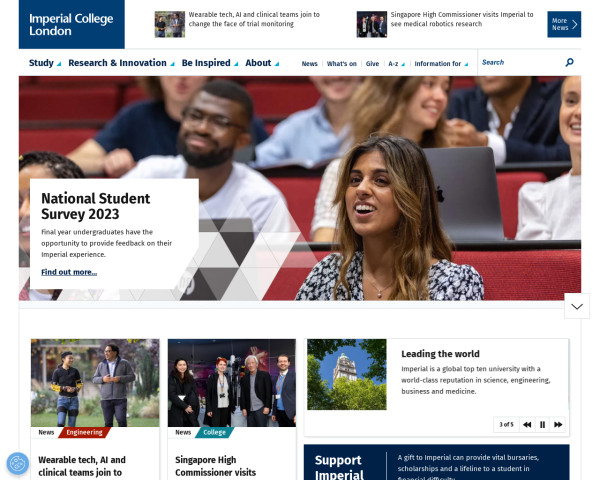
Task: Open the A-Z dropdown
Action: [x=396, y=64]
